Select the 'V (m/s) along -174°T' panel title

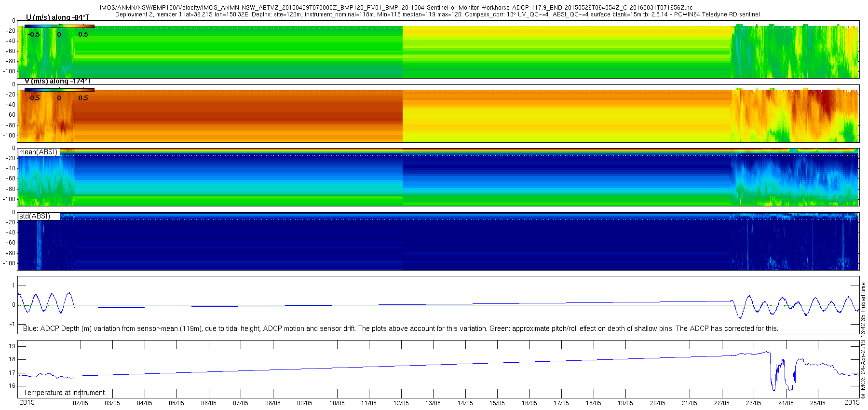click(x=57, y=81)
